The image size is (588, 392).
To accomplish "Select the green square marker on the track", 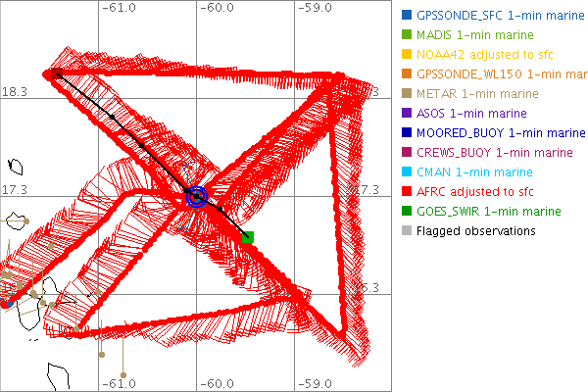I will click(x=248, y=236).
